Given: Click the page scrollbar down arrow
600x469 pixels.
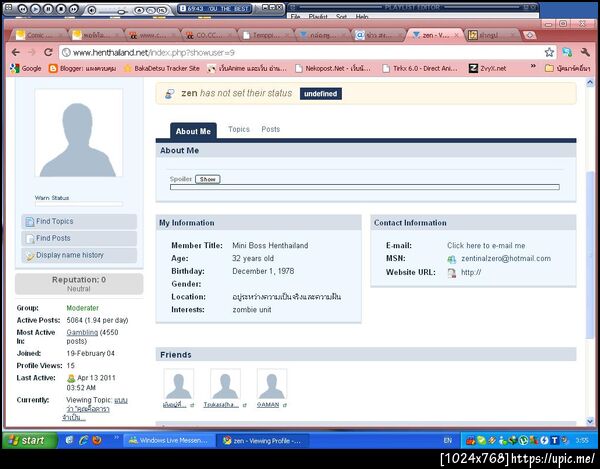Looking at the screenshot, I should click(x=590, y=421).
